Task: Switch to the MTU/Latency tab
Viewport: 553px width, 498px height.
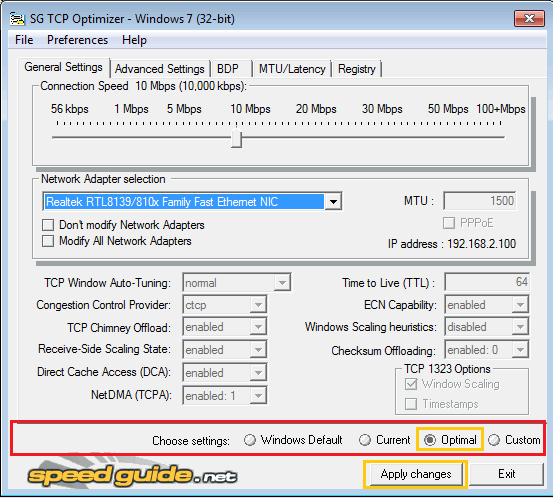Action: click(x=292, y=69)
